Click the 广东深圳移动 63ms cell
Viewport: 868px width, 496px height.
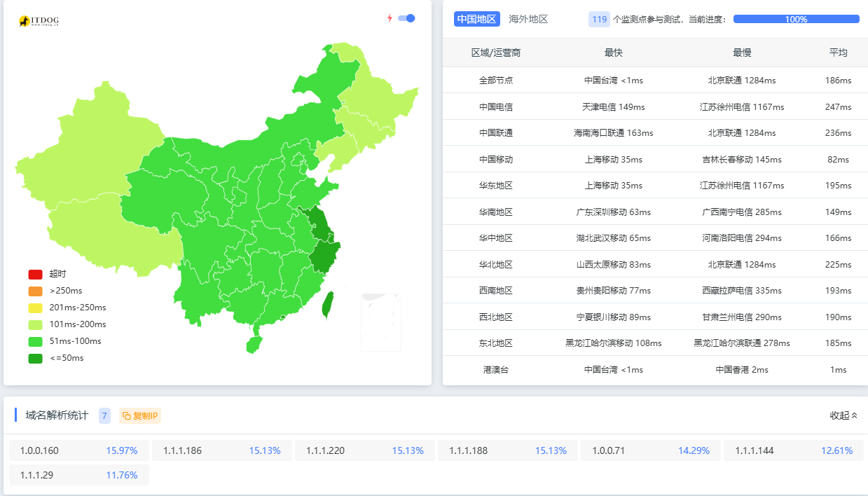coord(614,212)
